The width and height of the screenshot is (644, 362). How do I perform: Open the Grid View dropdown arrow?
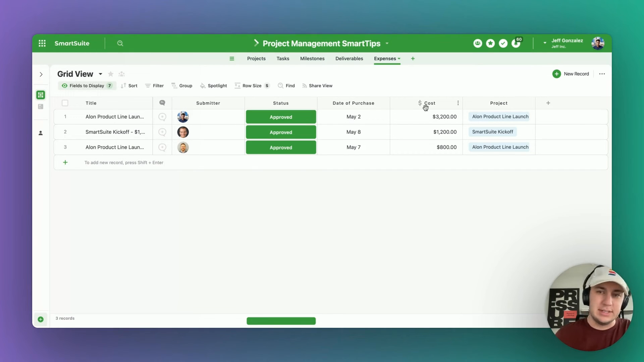pos(100,74)
